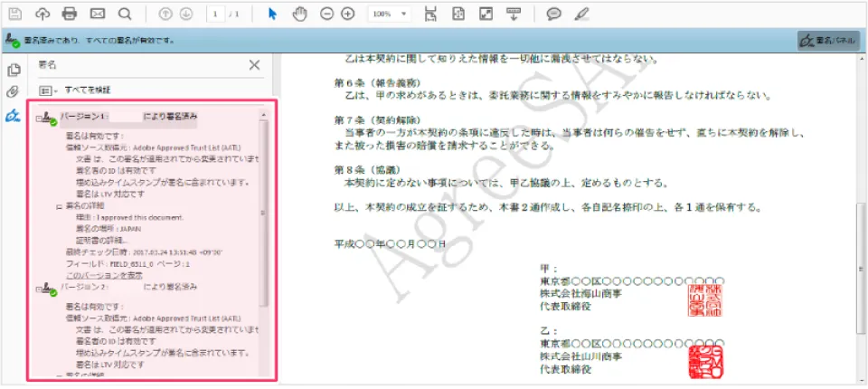
Task: Click フィールド: FIELD_6511_0 row
Action: tap(127, 264)
